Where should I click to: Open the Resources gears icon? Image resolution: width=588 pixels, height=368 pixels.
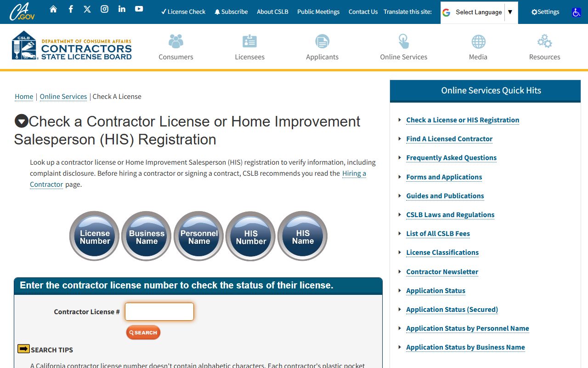pos(545,41)
